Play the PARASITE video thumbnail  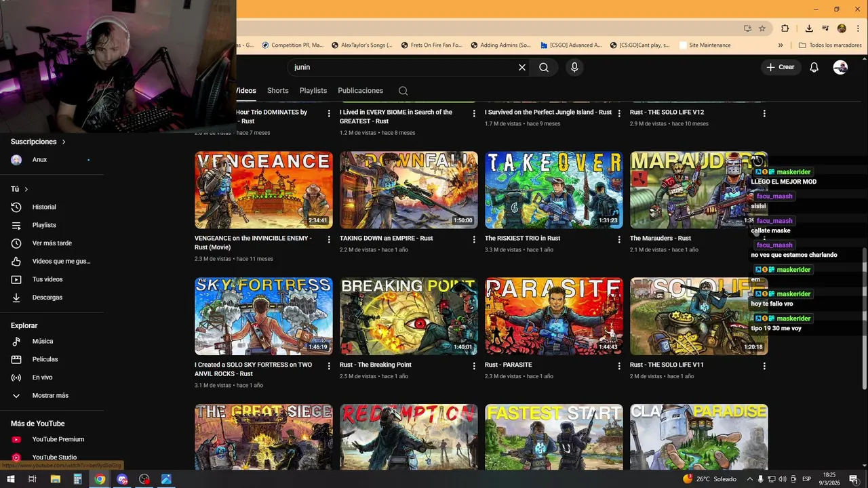(x=554, y=316)
